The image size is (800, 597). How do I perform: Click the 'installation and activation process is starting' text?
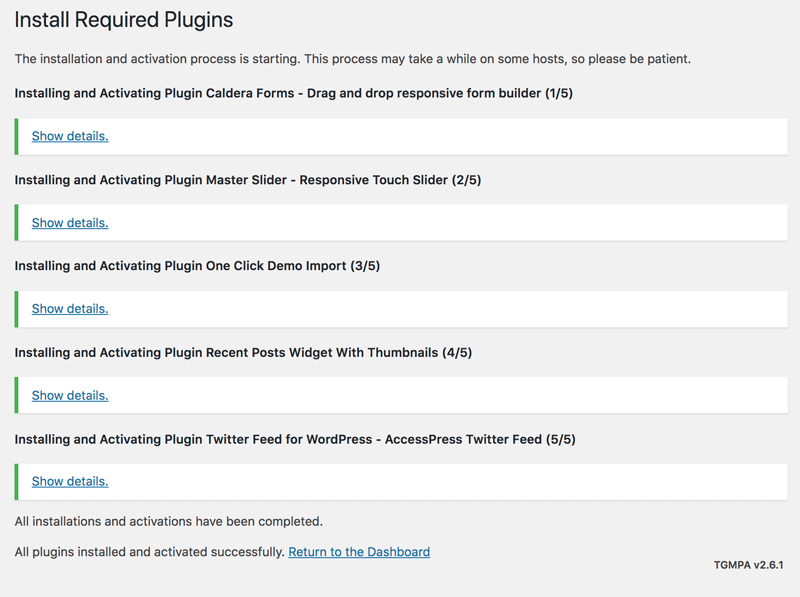coord(352,59)
